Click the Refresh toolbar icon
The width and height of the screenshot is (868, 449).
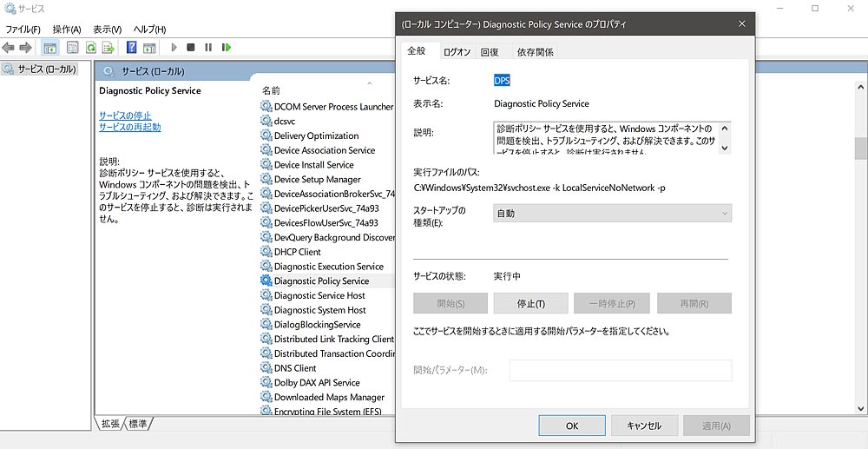pyautogui.click(x=90, y=48)
